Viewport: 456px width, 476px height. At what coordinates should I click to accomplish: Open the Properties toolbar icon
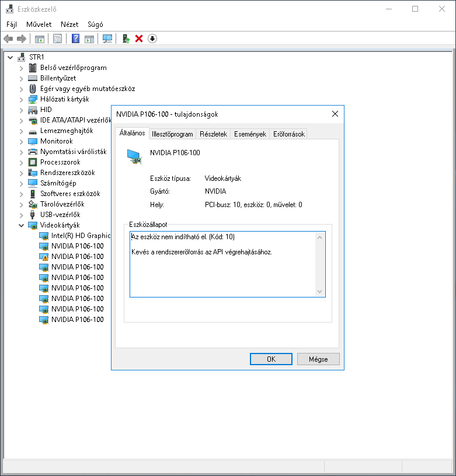[57, 39]
